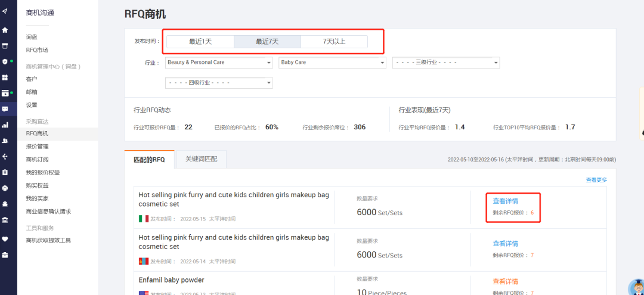Click the shield icon in the sidebar
644x295 pixels.
pos(5,61)
